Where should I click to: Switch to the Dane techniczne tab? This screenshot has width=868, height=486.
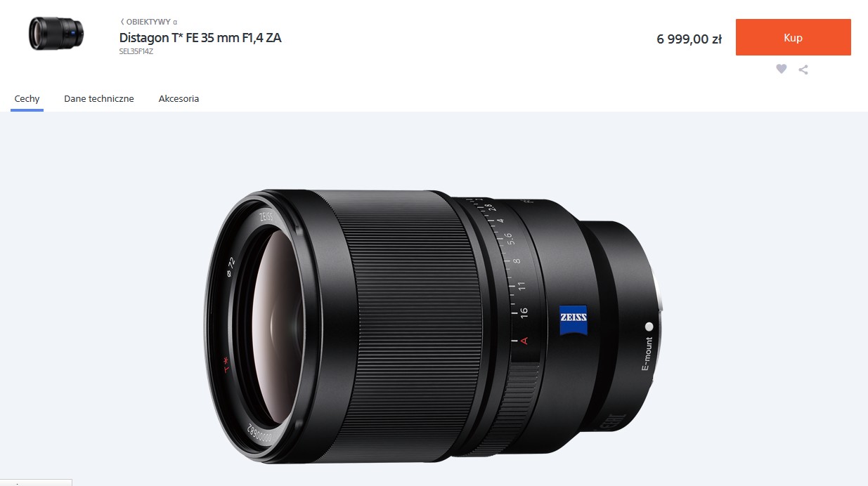(99, 99)
